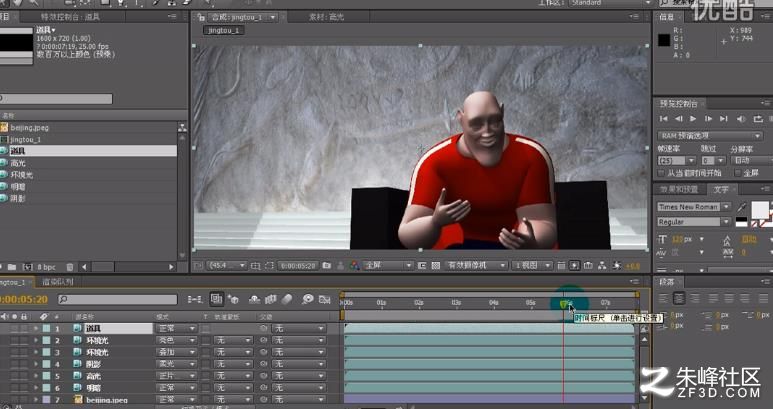Select the 段落 panel tab
773x409 pixels.
click(x=668, y=282)
